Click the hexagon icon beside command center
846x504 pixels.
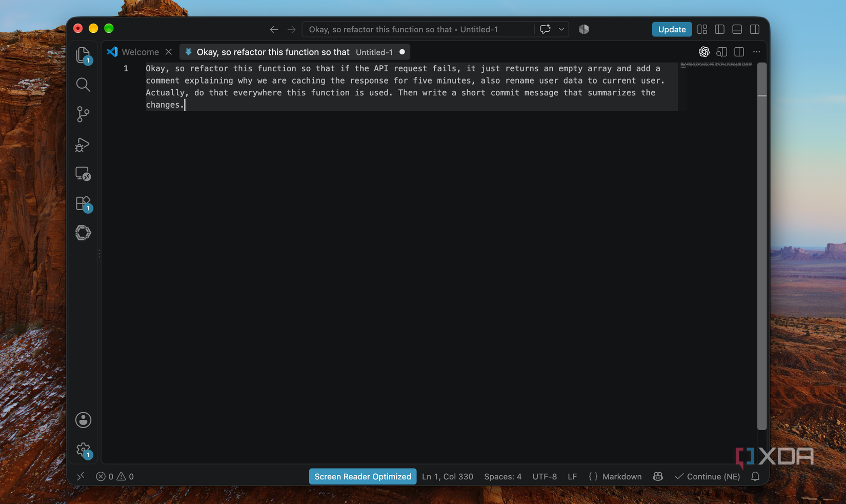pos(584,29)
